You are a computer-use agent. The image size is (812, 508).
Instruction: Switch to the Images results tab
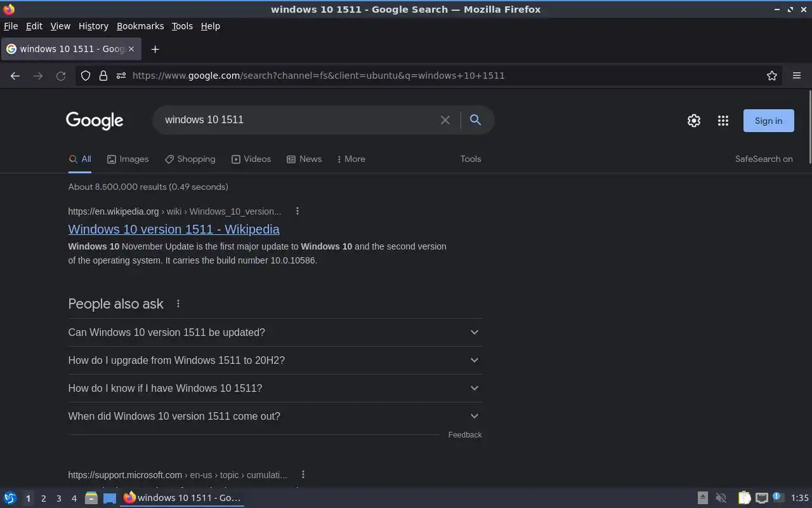(x=128, y=159)
